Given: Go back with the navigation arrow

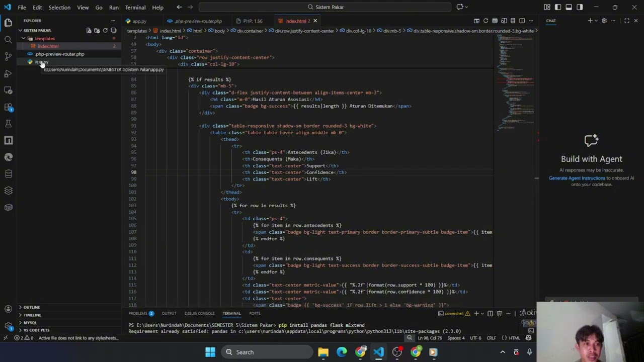Looking at the screenshot, I should [179, 7].
